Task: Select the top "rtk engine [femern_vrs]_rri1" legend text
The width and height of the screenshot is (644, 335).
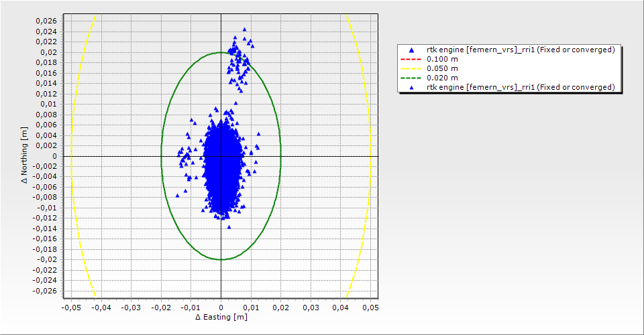Action: click(521, 50)
